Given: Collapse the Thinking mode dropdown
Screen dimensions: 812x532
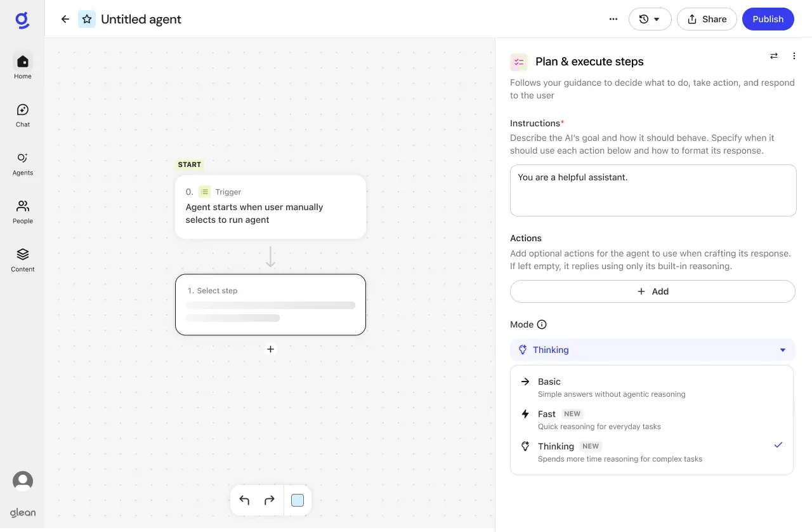Looking at the screenshot, I should (652, 350).
